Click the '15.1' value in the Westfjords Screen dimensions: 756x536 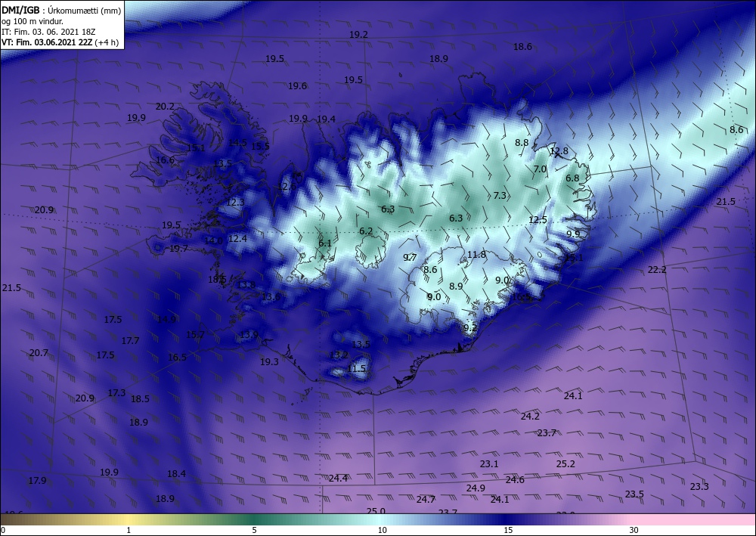[196, 147]
